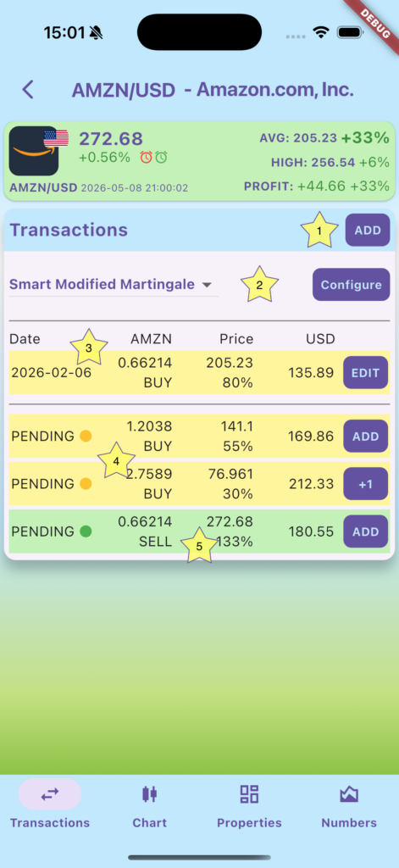The image size is (399, 868).
Task: Add the pending buy at 141.1
Action: tap(366, 437)
